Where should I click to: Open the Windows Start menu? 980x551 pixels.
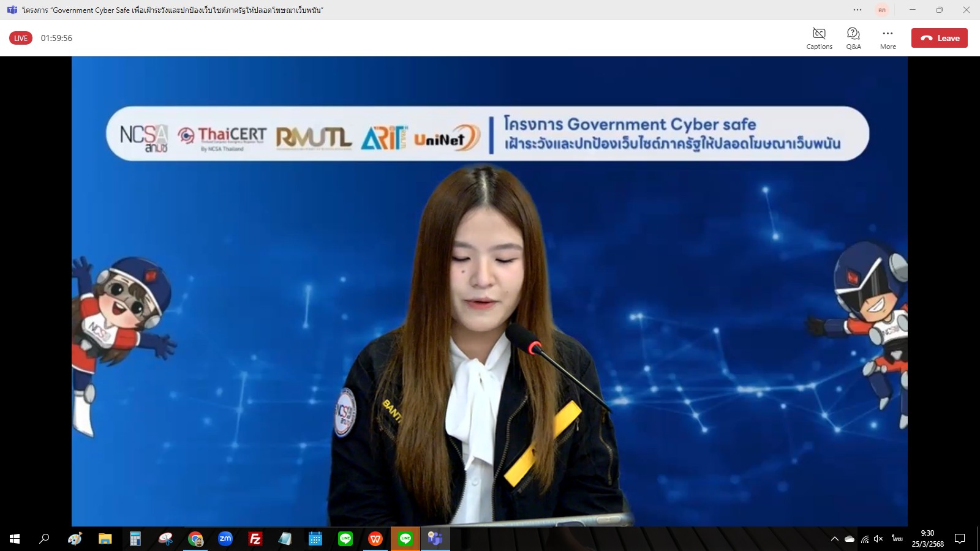(x=15, y=539)
